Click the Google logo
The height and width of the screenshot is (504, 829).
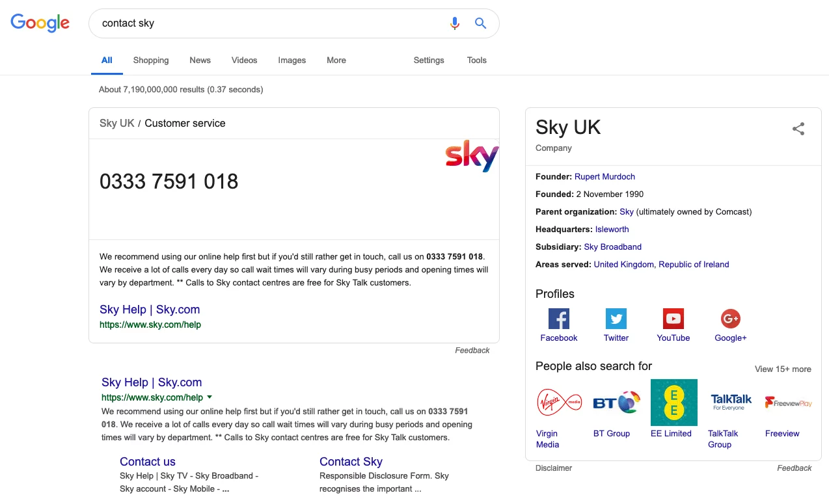tap(40, 23)
